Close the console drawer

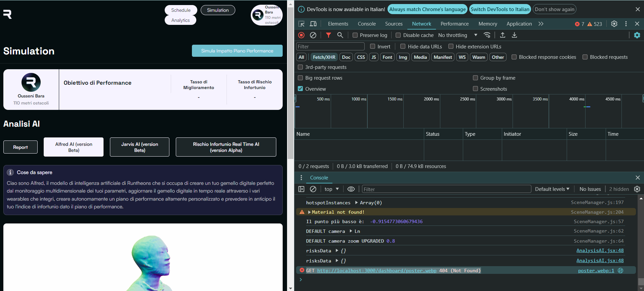click(638, 178)
